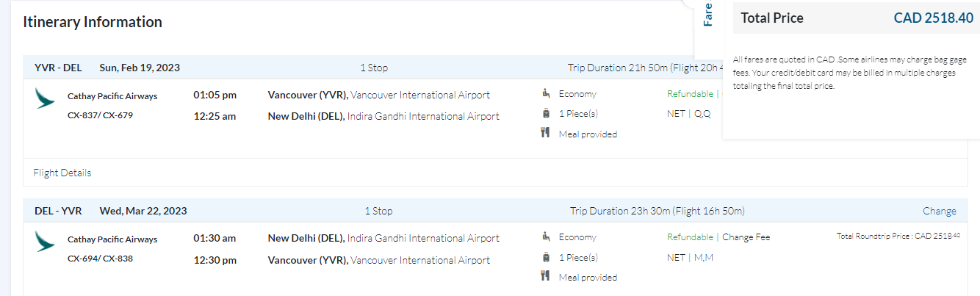The width and height of the screenshot is (980, 296).
Task: Click the Change Fee link on the return flight
Action: tap(746, 237)
